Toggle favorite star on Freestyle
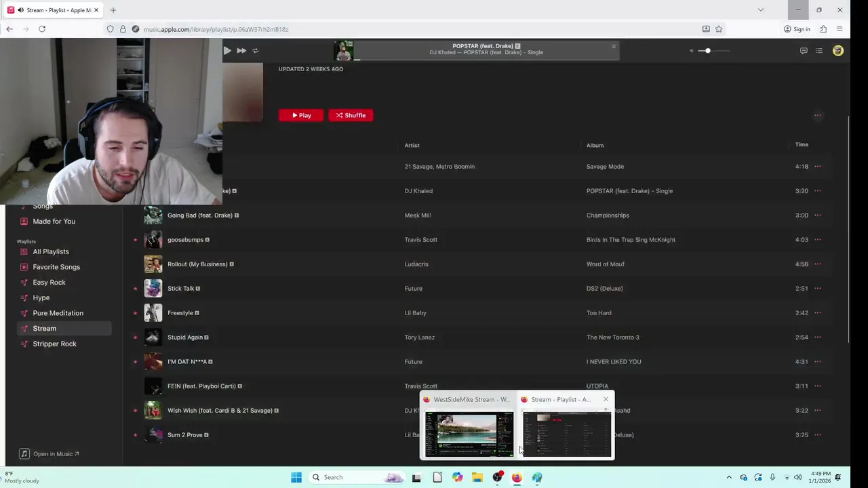 click(136, 313)
